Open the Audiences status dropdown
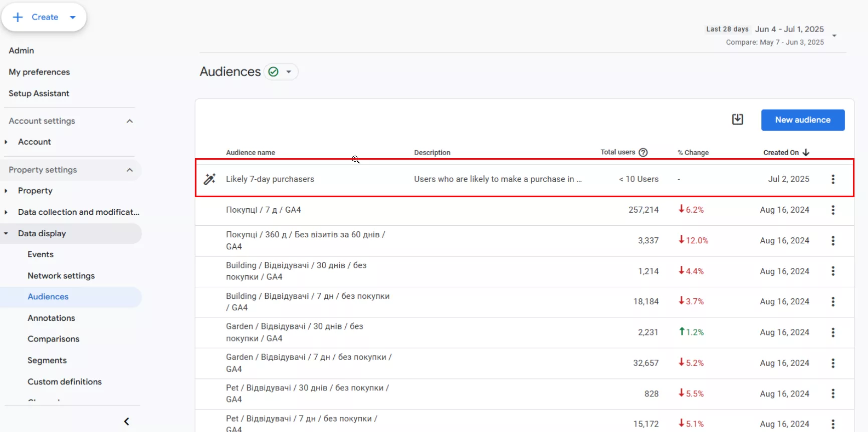This screenshot has width=868, height=432. [288, 72]
